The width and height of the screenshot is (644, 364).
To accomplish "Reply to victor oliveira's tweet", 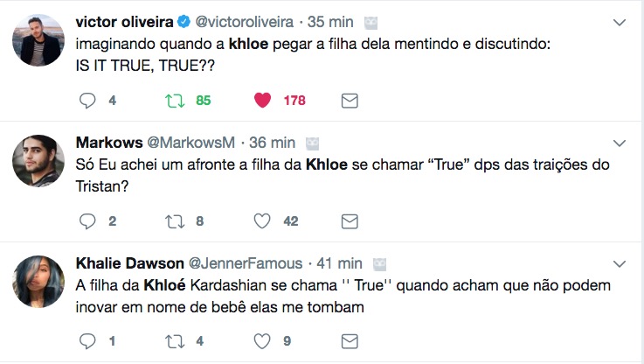I will tap(87, 101).
